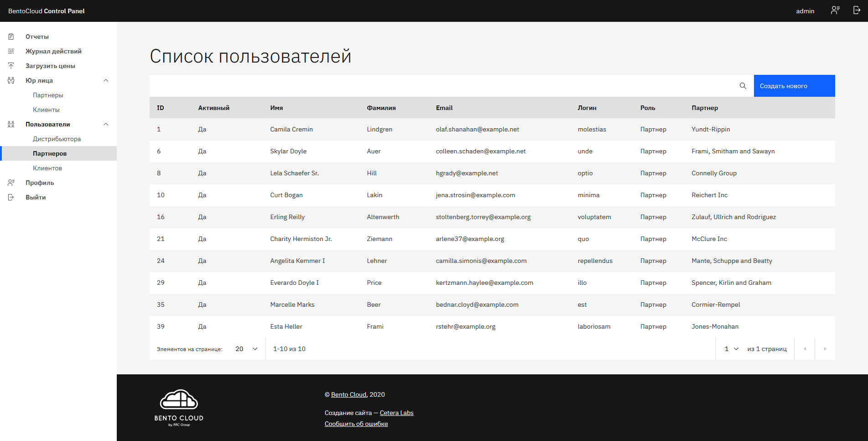This screenshot has width=868, height=441.
Task: Open items per page dropdown
Action: [246, 349]
